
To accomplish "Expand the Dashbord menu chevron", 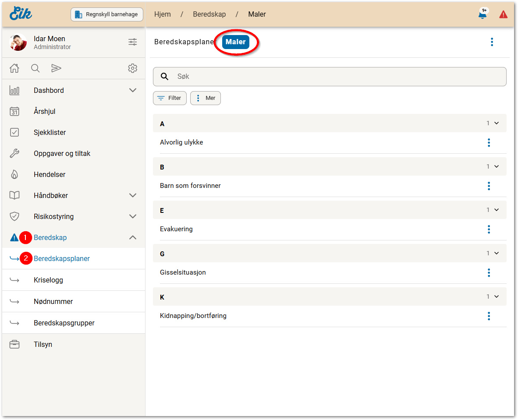I will coord(133,90).
